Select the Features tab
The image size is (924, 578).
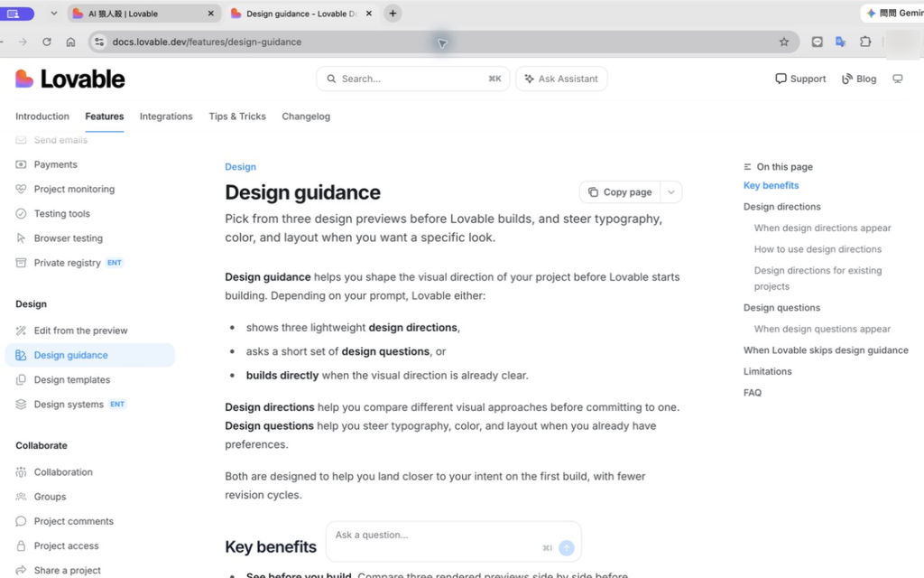click(105, 117)
